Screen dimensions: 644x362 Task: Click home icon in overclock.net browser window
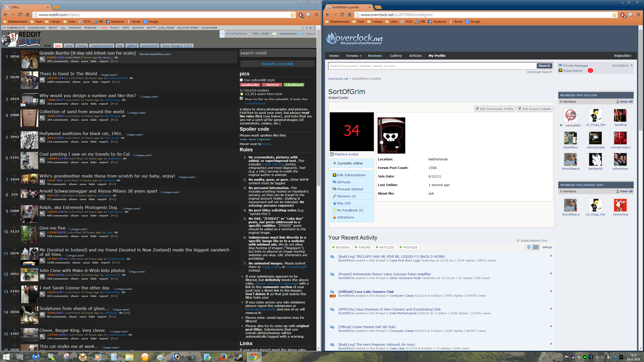pos(349,15)
